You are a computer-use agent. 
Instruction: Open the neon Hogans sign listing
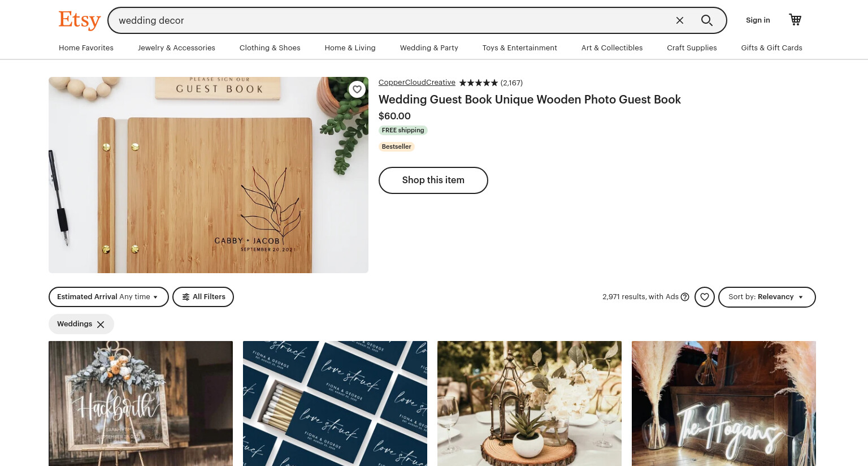(x=724, y=403)
